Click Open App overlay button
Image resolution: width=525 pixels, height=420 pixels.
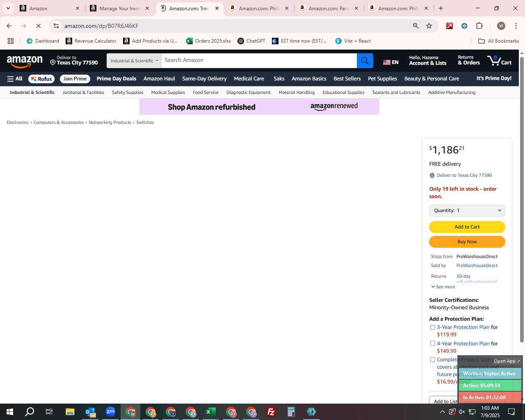[x=507, y=361]
